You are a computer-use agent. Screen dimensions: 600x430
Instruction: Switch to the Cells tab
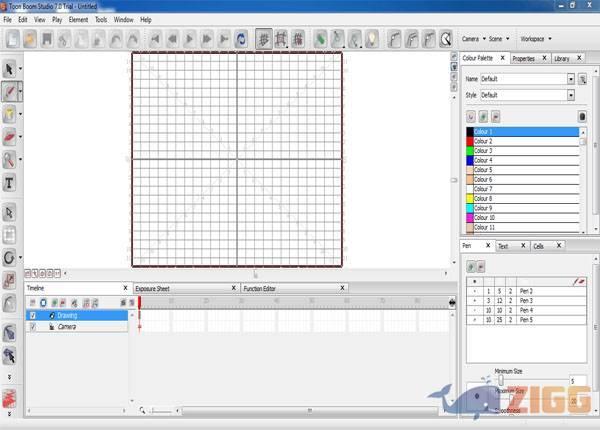[538, 246]
